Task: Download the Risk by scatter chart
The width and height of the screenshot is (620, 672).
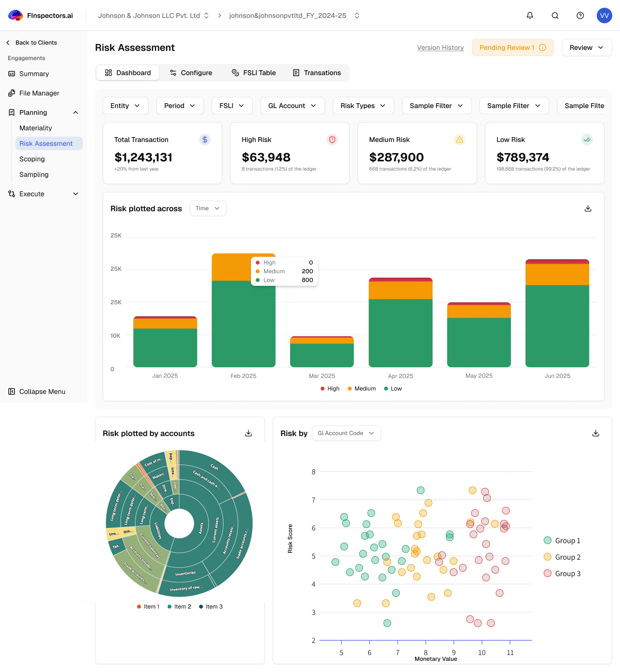Action: tap(595, 433)
